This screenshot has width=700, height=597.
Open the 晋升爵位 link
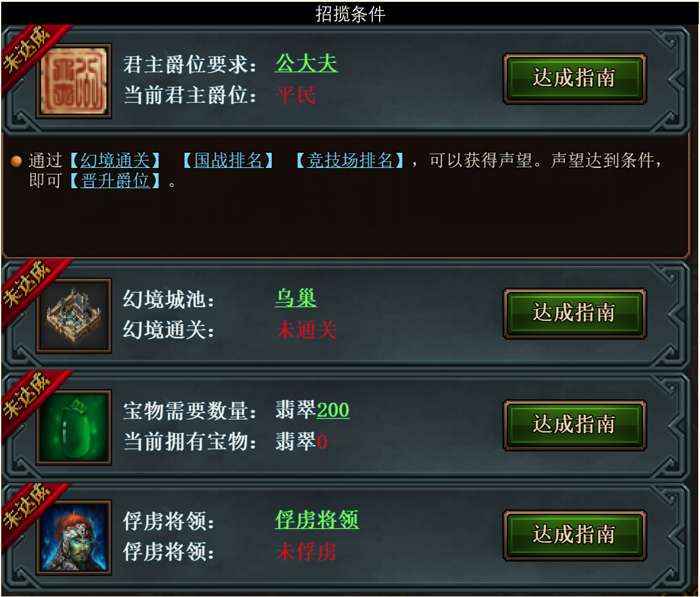pos(115,181)
